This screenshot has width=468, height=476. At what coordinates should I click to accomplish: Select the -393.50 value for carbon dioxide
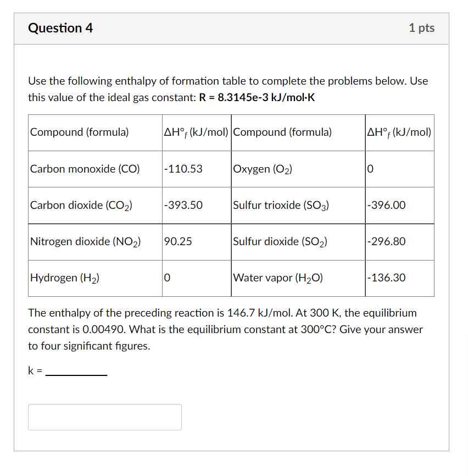click(x=182, y=205)
